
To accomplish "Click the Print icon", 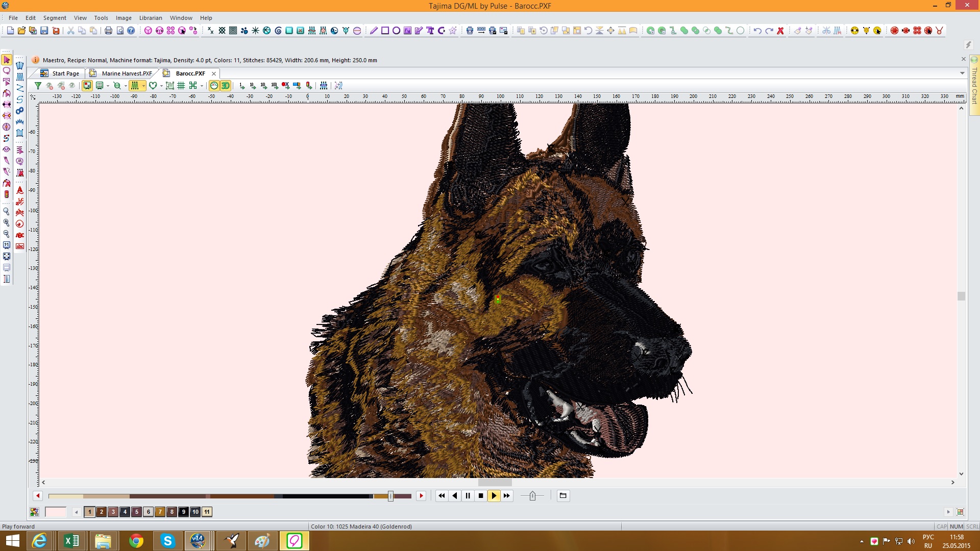I will (x=108, y=31).
